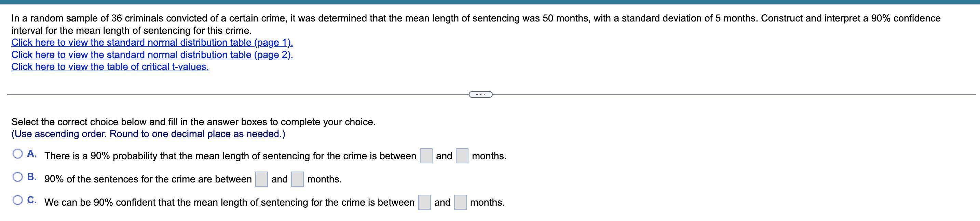Screen dimensions: 980x221
Task: Open standard normal distribution table page 2 link
Action: 152,55
